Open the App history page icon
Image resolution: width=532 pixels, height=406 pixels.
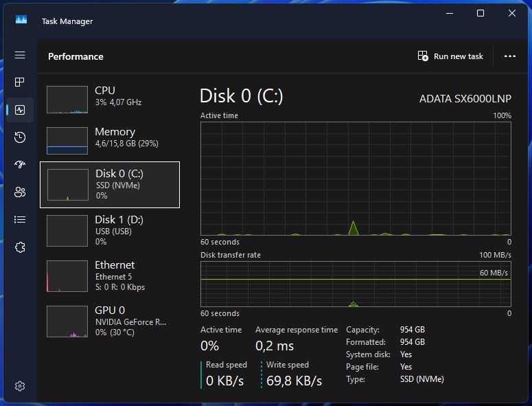click(x=20, y=137)
